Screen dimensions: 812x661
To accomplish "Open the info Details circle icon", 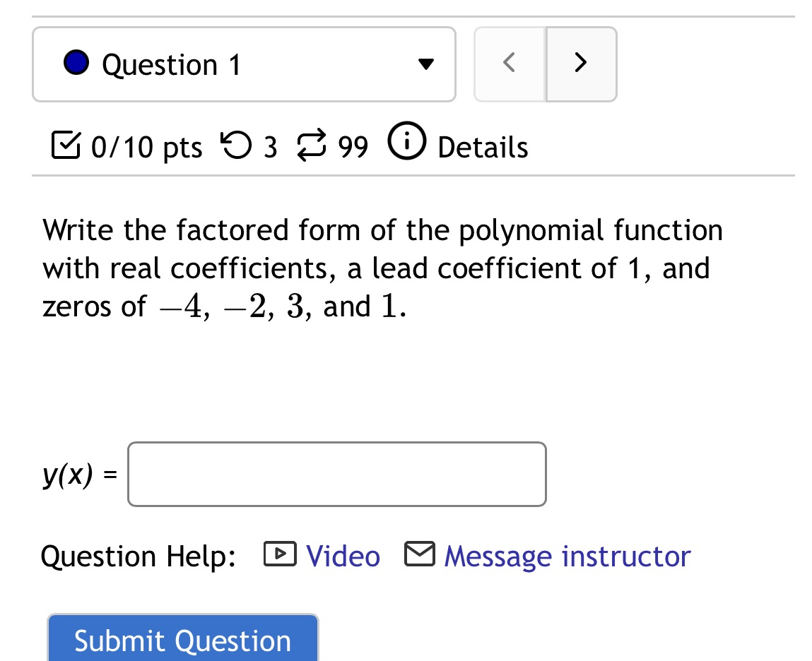I will click(x=406, y=141).
